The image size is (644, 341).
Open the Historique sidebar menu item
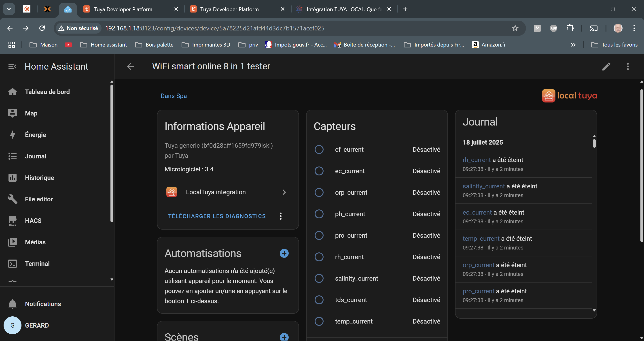click(x=39, y=178)
